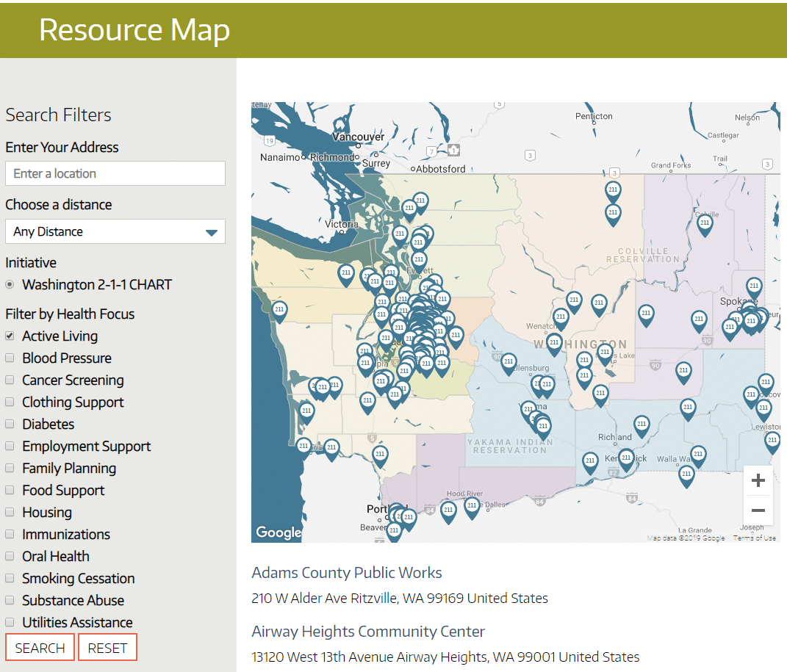
Task: Click the 211 pin near The Dalles
Action: point(472,507)
